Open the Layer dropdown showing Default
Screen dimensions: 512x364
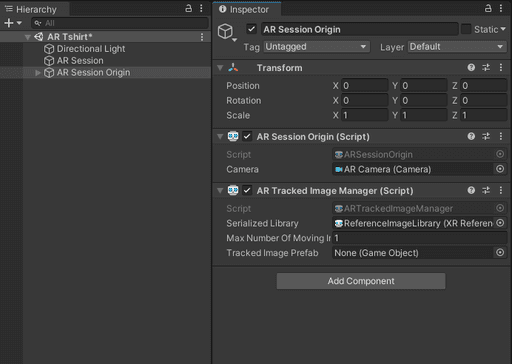click(457, 47)
